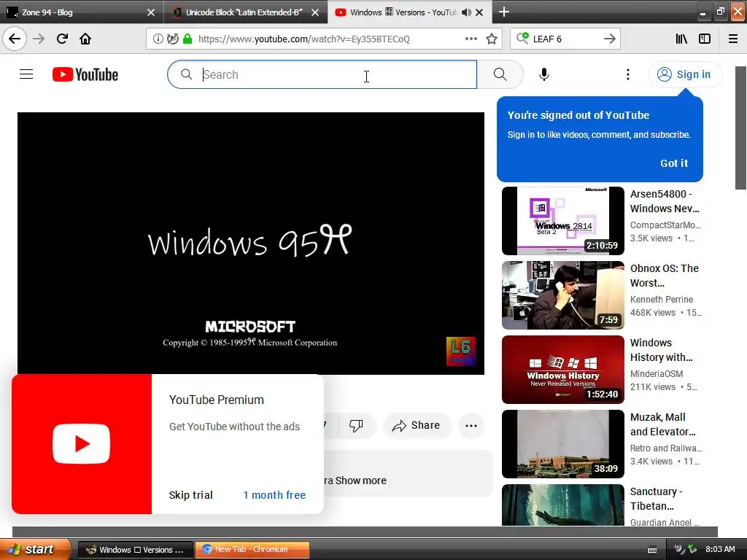The width and height of the screenshot is (747, 560).
Task: Click the Share button
Action: (x=417, y=425)
